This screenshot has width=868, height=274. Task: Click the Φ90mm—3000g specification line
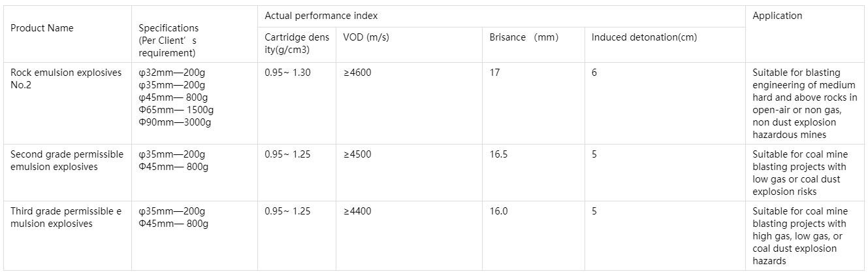175,122
